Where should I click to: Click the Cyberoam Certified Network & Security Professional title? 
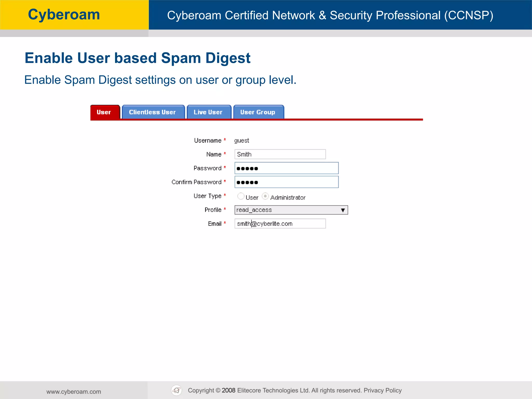[x=330, y=15]
